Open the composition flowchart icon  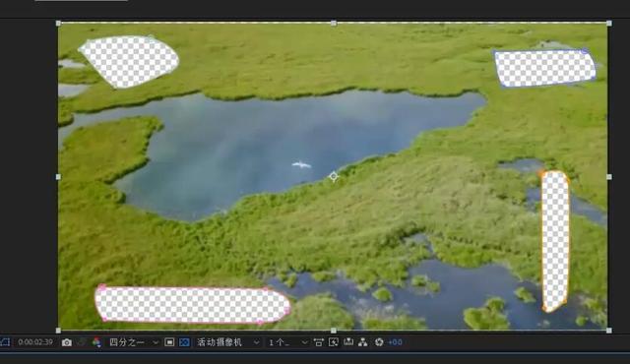click(x=363, y=342)
